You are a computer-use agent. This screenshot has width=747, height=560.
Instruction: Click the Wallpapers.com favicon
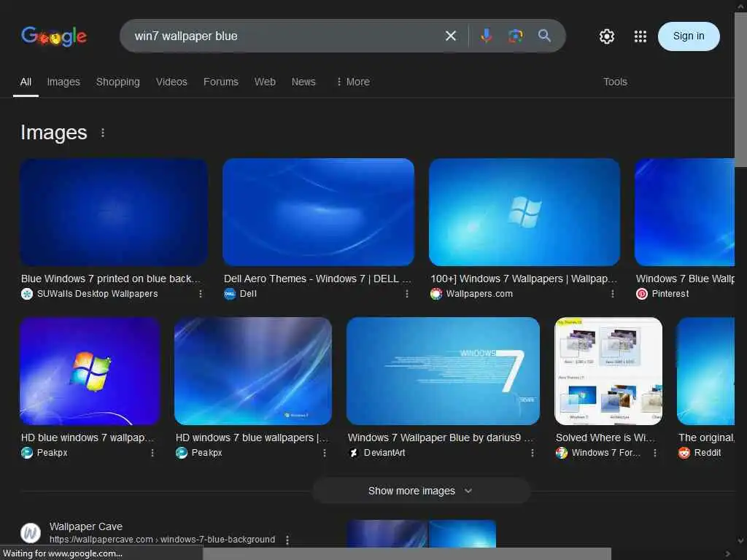pyautogui.click(x=436, y=294)
